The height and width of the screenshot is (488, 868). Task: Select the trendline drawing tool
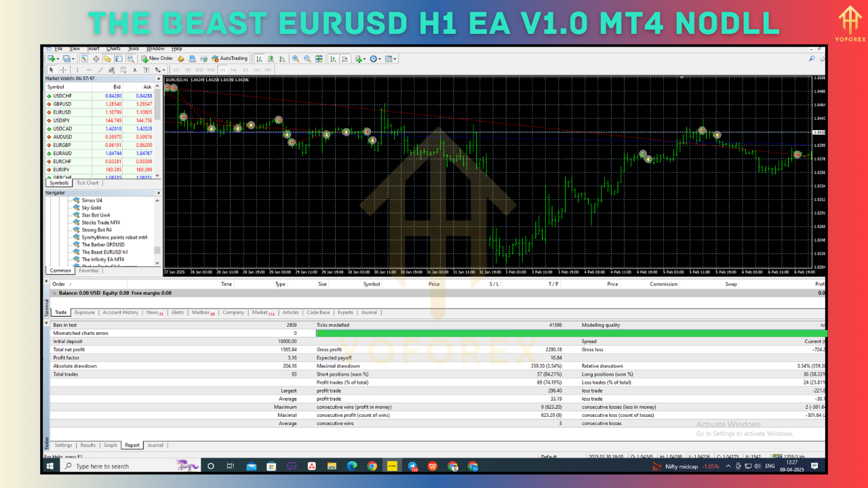pyautogui.click(x=100, y=70)
